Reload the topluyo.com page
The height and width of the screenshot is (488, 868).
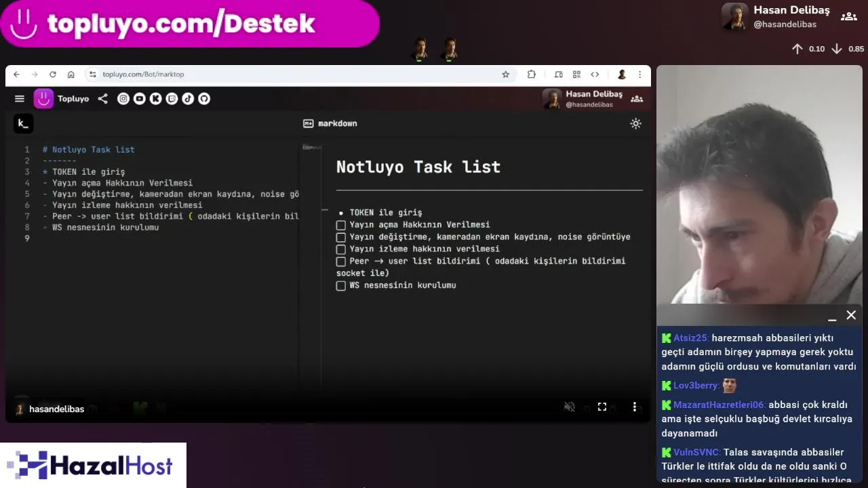click(53, 75)
